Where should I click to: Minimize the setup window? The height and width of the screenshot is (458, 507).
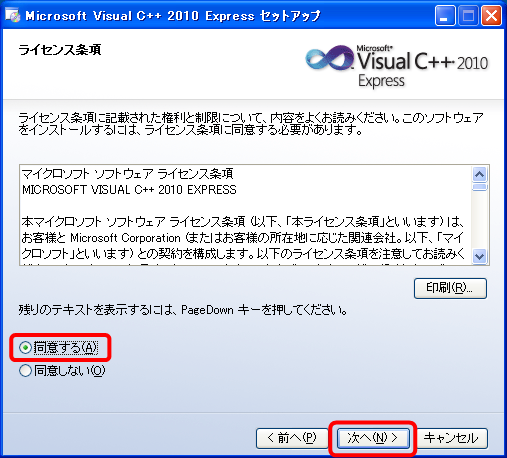(445, 16)
